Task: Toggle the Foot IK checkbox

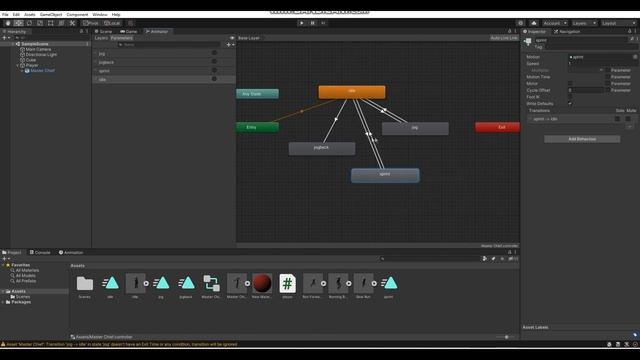Action: [570, 97]
